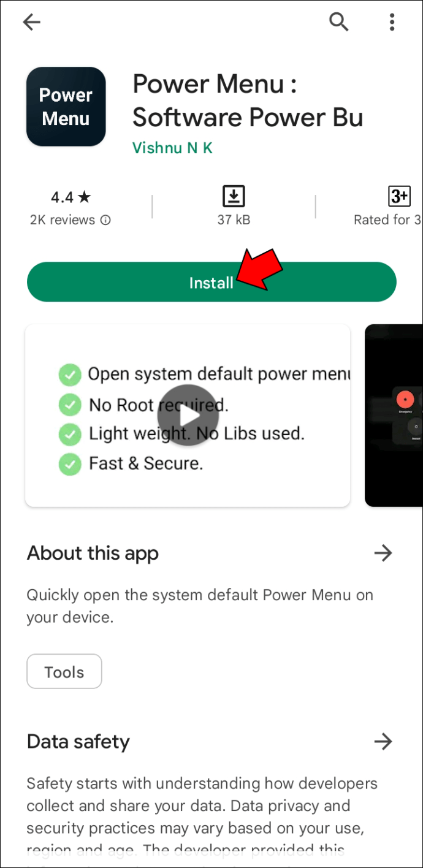The image size is (423, 868).
Task: Go back using the back arrow
Action: pyautogui.click(x=31, y=23)
